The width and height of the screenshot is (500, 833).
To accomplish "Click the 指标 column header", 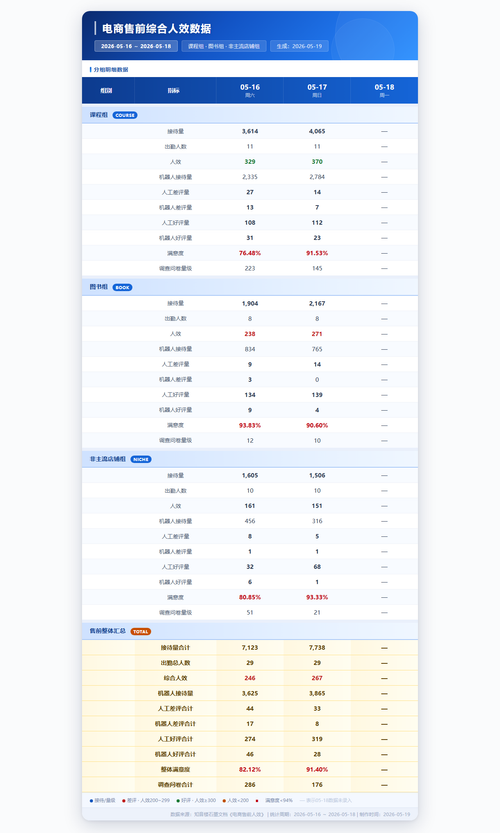I will tap(174, 91).
